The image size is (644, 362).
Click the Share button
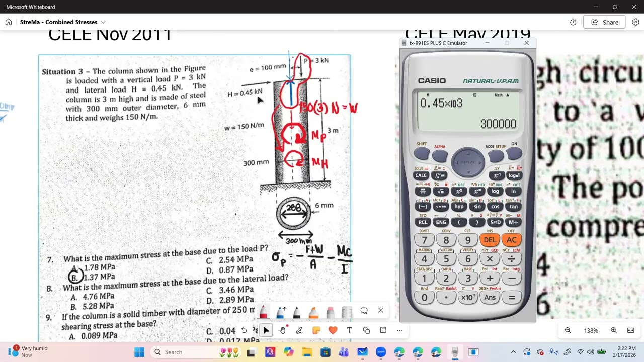(x=604, y=22)
